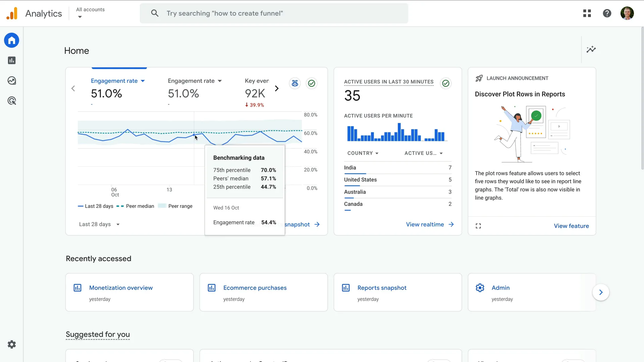Click the right arrow to see more key metrics
Image resolution: width=644 pixels, height=362 pixels.
click(277, 88)
